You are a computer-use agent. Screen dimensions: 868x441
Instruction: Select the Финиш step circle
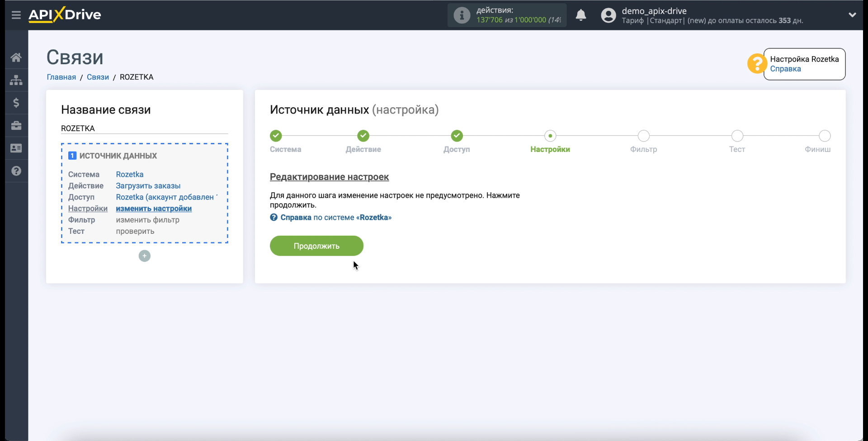click(x=825, y=136)
